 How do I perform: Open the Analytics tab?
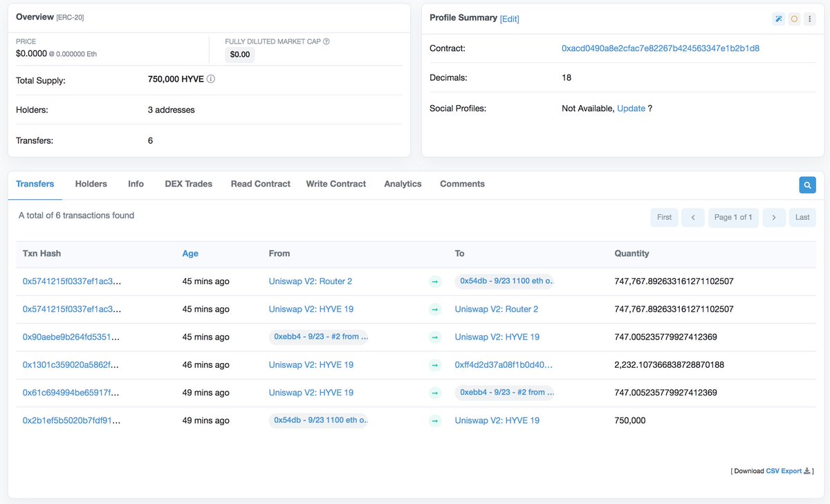pyautogui.click(x=403, y=184)
